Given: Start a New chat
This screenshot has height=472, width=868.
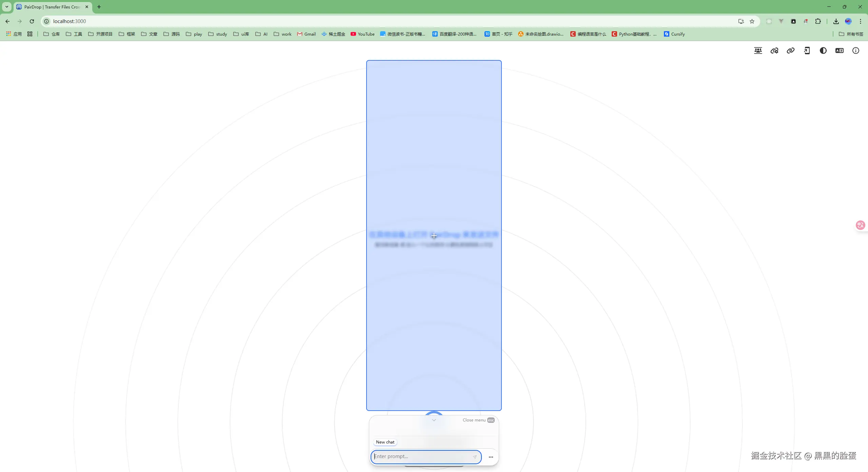Looking at the screenshot, I should click(x=385, y=442).
